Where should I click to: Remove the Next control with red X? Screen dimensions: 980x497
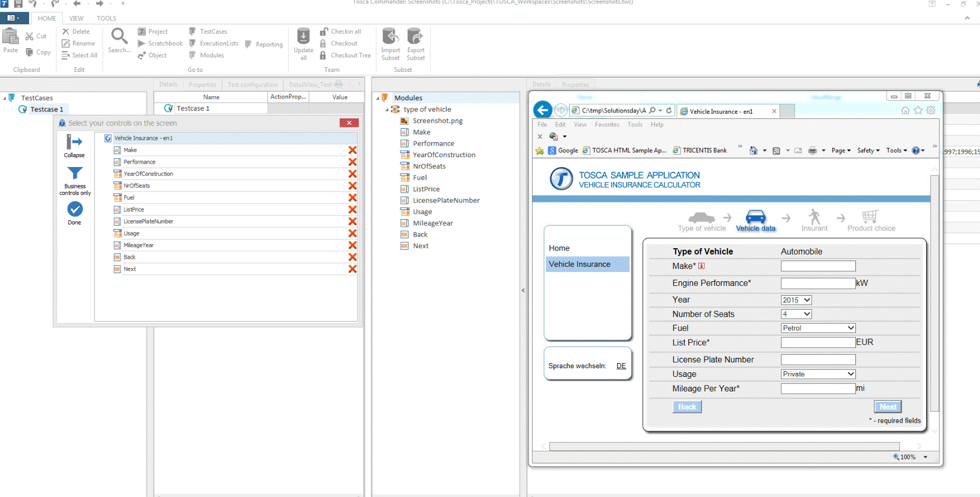352,269
